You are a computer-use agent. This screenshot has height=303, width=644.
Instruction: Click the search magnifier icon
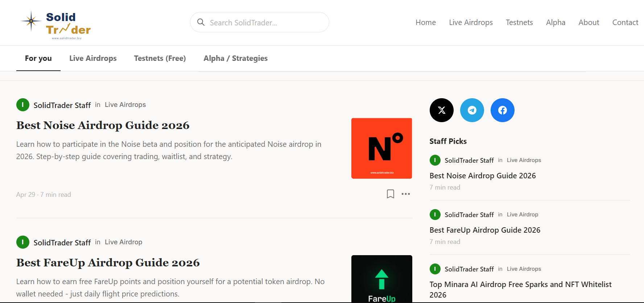coord(201,22)
